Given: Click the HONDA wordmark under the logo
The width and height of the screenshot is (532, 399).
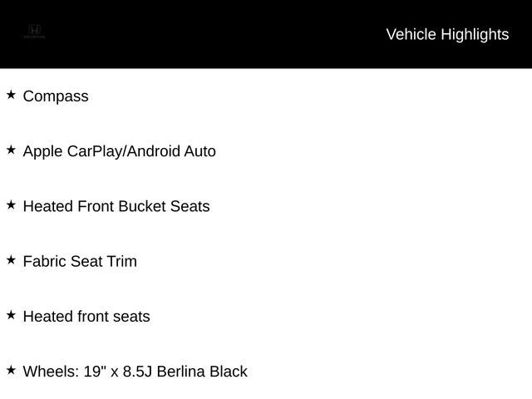Looking at the screenshot, I should (34, 37).
